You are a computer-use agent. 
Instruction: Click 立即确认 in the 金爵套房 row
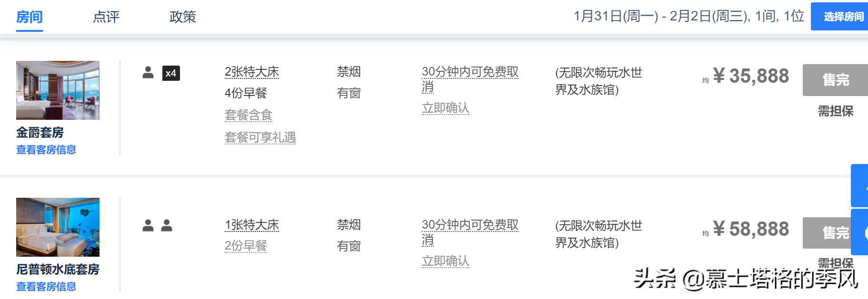coord(445,108)
